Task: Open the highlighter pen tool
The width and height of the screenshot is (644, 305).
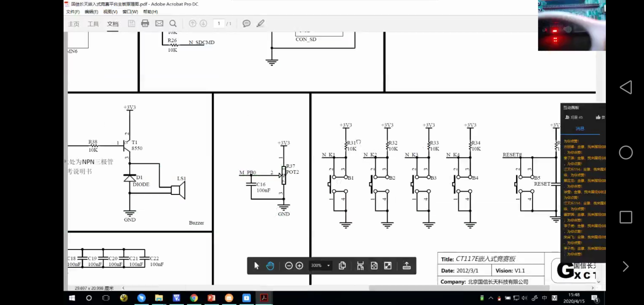Action: pos(260,23)
